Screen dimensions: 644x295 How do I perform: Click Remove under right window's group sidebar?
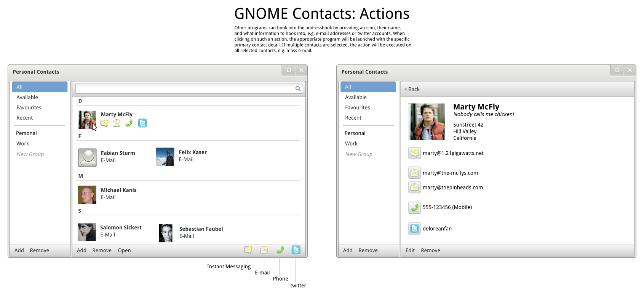coord(368,250)
